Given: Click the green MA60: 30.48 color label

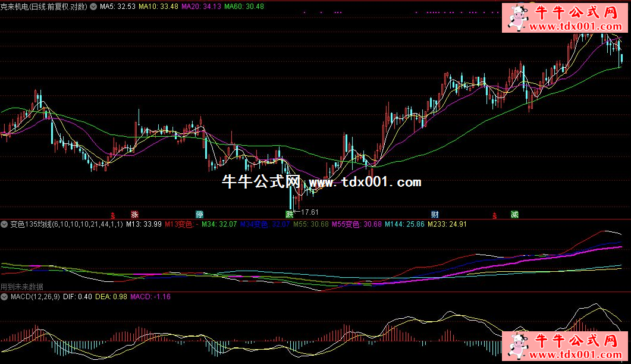Looking at the screenshot, I should pos(244,6).
